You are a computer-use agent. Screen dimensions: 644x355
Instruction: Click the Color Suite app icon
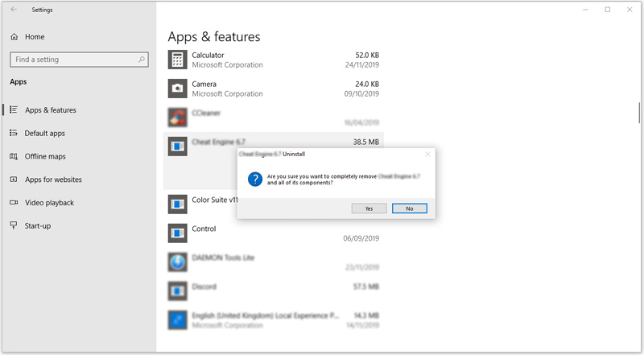click(177, 204)
